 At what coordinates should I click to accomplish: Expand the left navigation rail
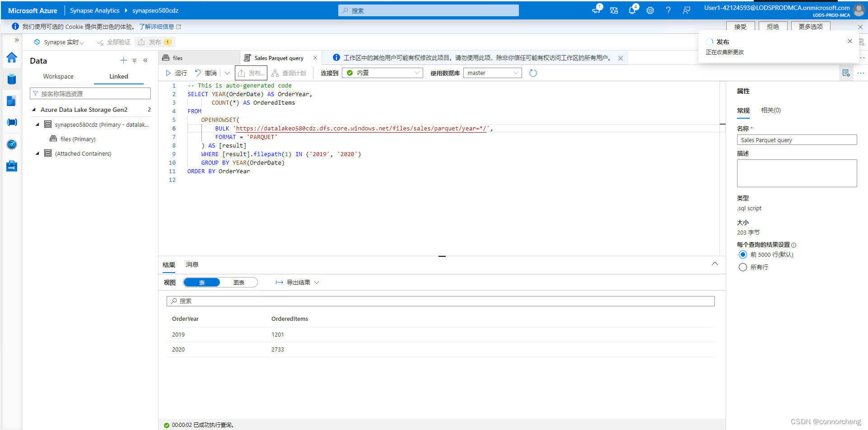[17, 40]
